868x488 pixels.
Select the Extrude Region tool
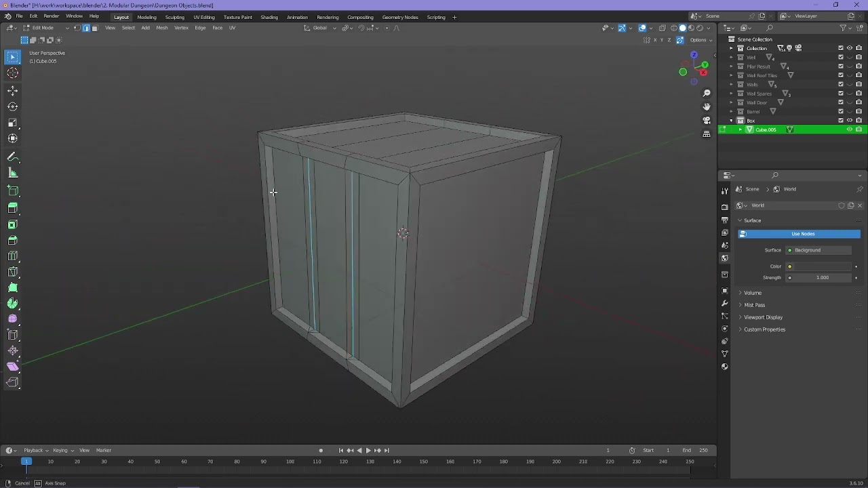(x=13, y=208)
